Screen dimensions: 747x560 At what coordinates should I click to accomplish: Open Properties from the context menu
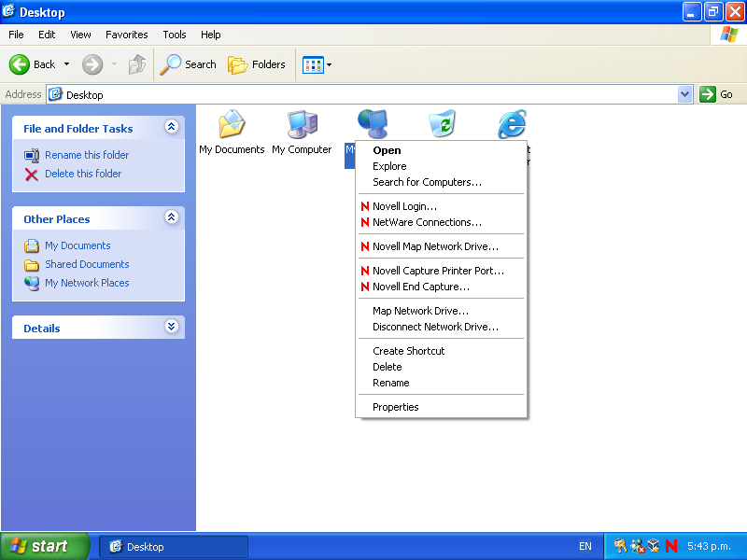point(441,407)
